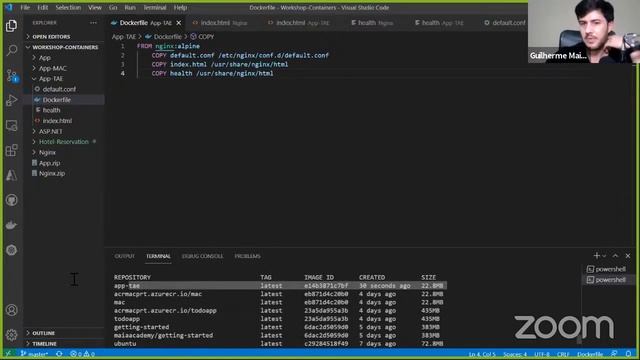
Task: Change Dockerfile language mode in status bar
Action: [x=590, y=354]
